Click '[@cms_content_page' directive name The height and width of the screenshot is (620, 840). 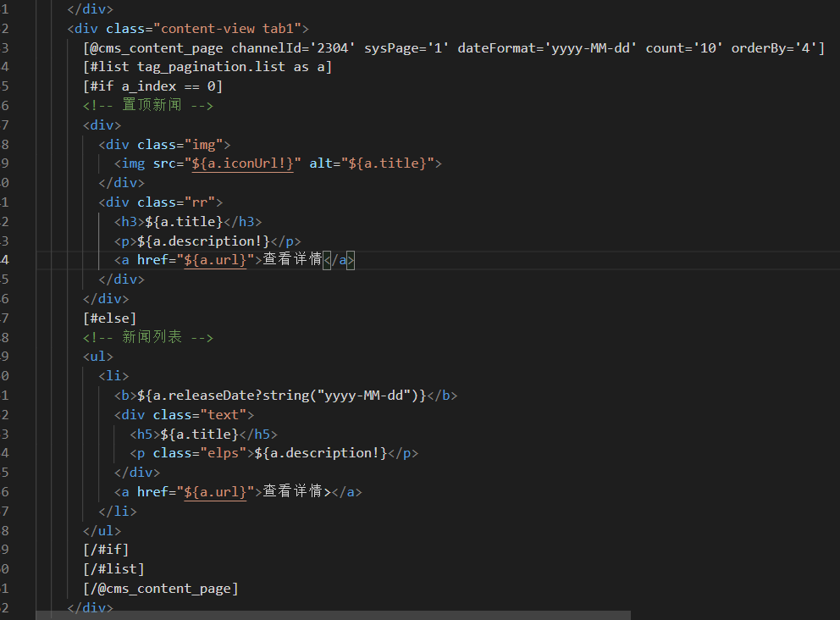152,48
